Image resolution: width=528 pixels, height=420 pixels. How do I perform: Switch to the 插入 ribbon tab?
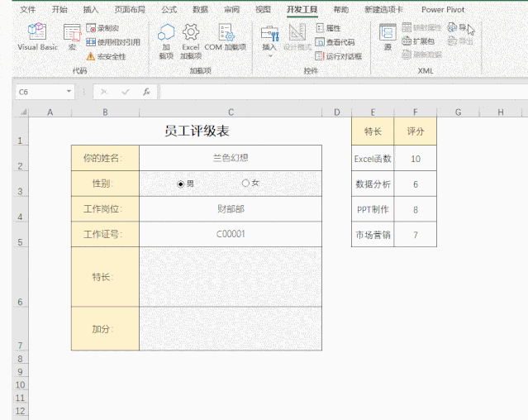click(91, 9)
